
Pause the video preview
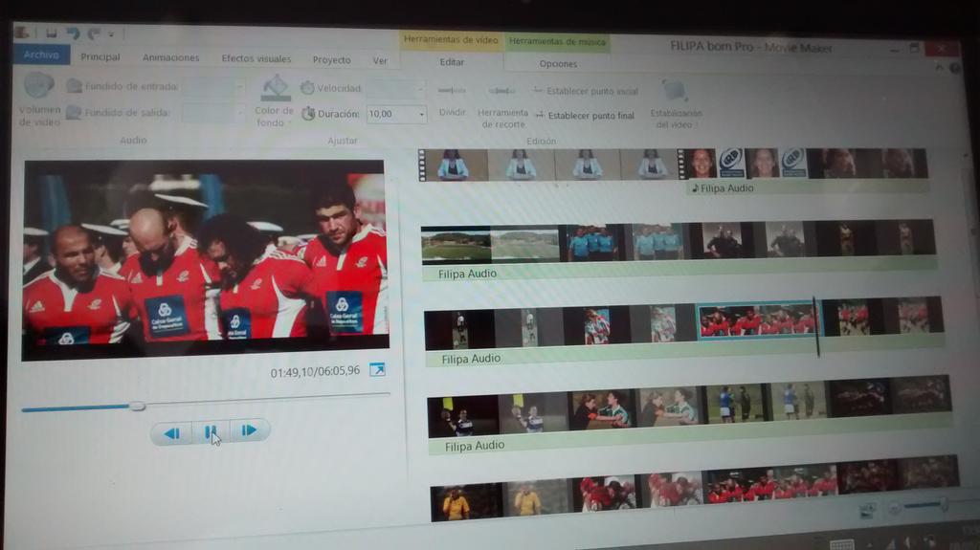pos(211,432)
